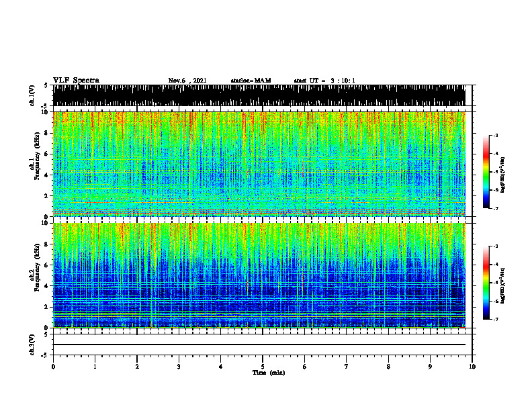
Task: Click time axis tick label "0"
Action: coord(53,367)
